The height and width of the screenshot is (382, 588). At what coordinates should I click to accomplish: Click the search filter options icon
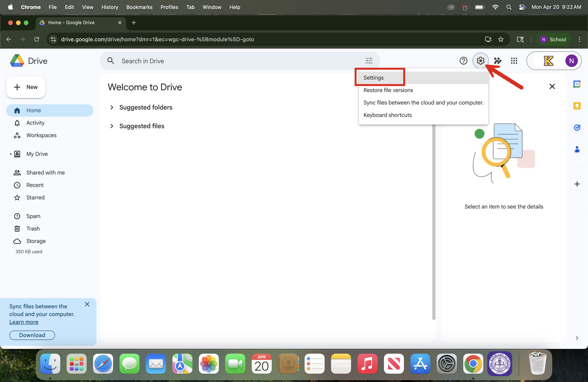[x=369, y=61]
